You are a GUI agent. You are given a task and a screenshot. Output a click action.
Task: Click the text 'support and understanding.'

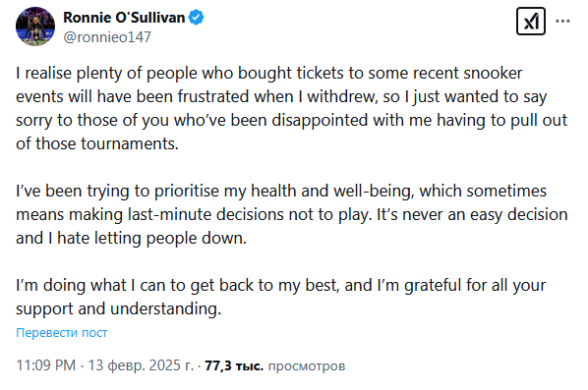pyautogui.click(x=119, y=309)
